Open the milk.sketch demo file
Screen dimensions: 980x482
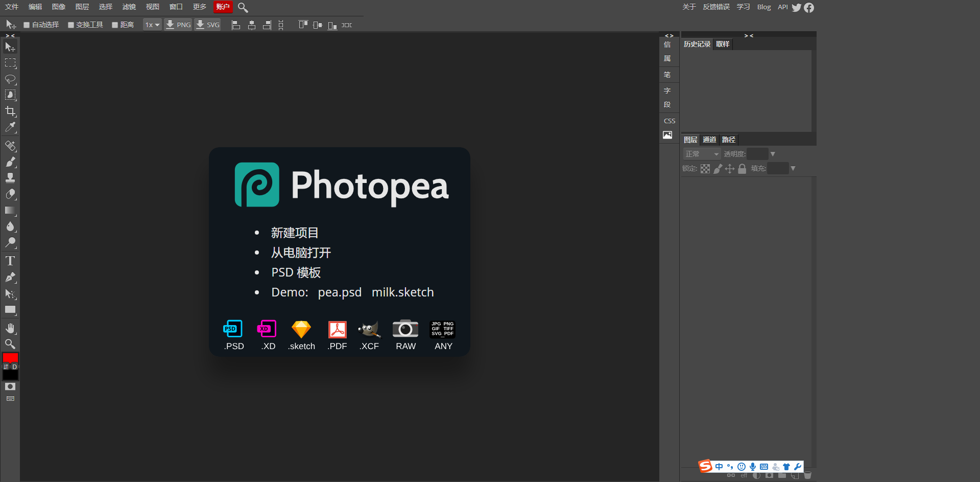click(x=402, y=292)
